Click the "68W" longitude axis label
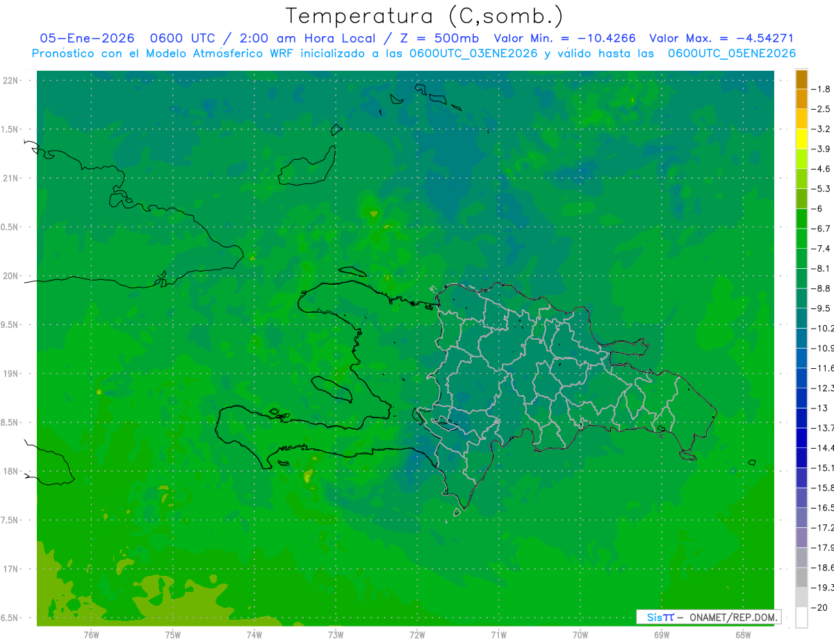This screenshot has width=834, height=644. pyautogui.click(x=743, y=635)
